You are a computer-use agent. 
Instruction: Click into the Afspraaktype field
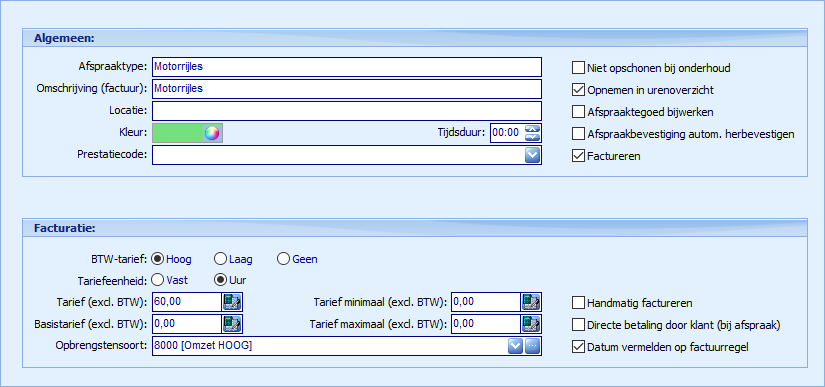pos(347,67)
